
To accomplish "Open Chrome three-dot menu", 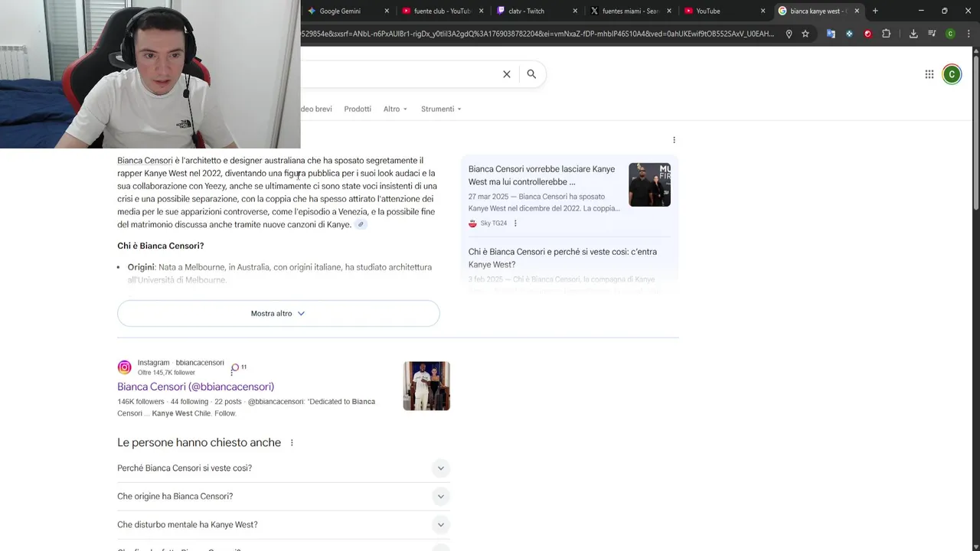I will coord(969,34).
